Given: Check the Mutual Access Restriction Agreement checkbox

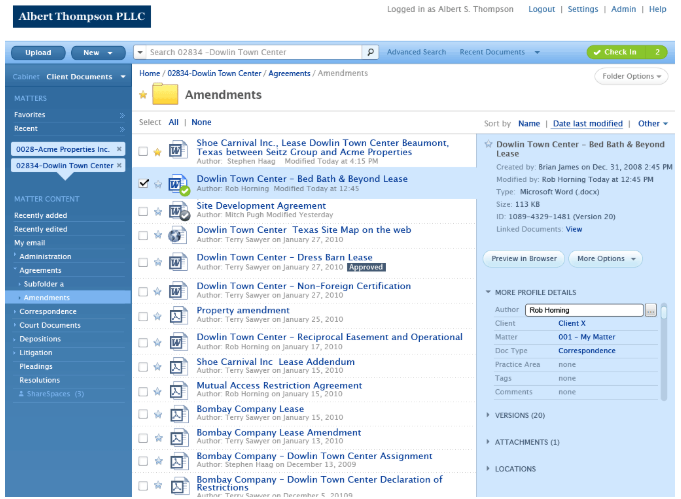Looking at the screenshot, I should pyautogui.click(x=143, y=392).
